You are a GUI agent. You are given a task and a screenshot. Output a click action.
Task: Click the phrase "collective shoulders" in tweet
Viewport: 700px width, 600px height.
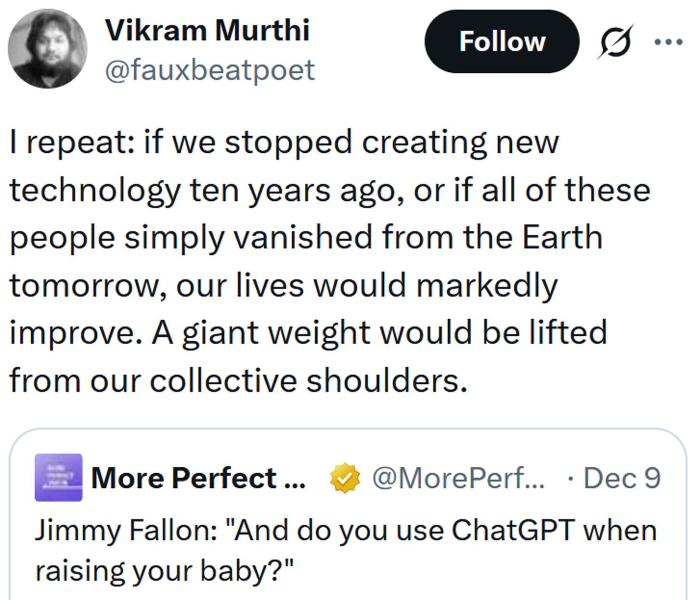(x=308, y=380)
